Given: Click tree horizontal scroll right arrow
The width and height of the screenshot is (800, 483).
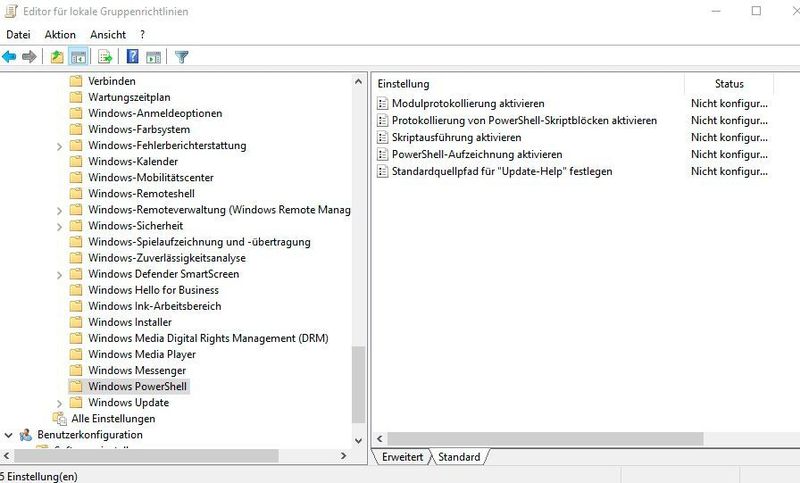Looking at the screenshot, I should tap(343, 455).
